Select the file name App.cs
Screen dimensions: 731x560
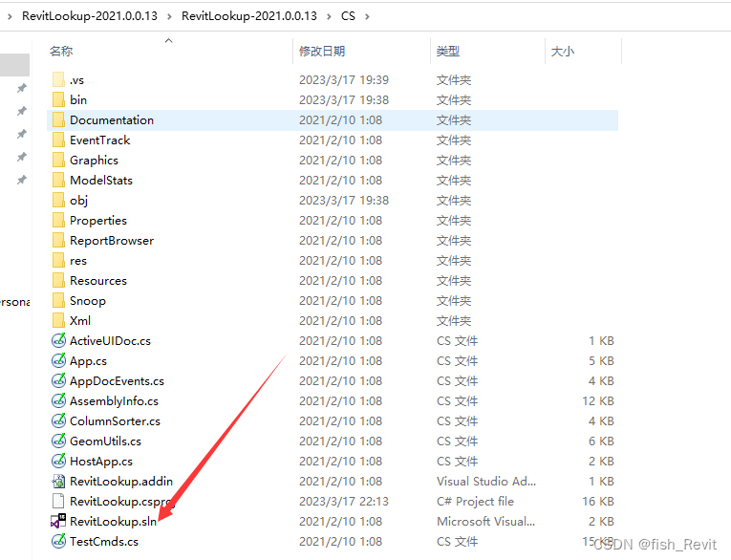[x=88, y=361]
